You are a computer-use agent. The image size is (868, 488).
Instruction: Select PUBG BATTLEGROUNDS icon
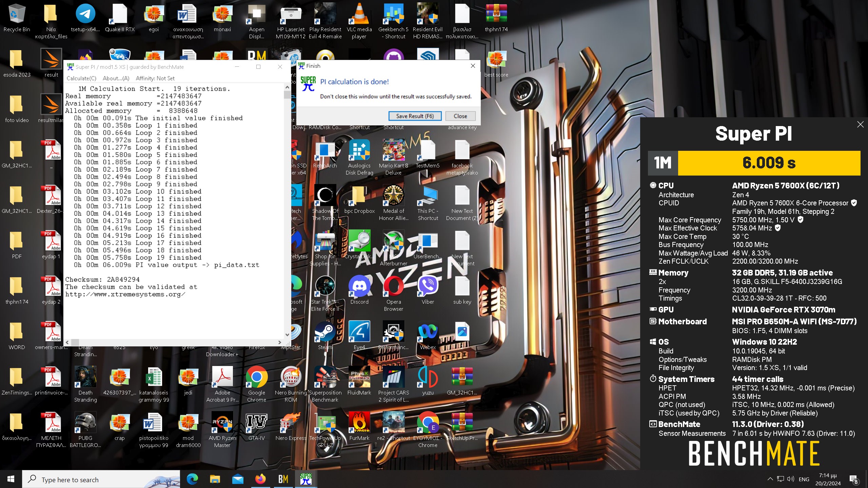85,430
